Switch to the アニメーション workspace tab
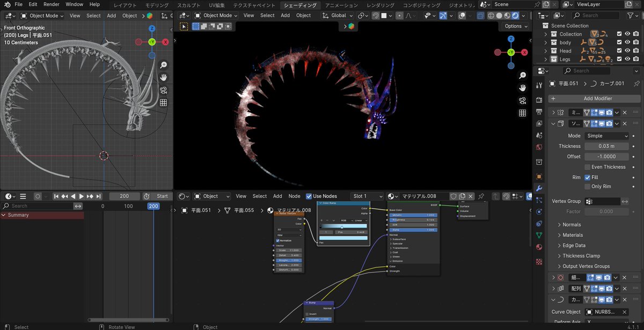Viewport: 644px width, 330px height. [342, 5]
